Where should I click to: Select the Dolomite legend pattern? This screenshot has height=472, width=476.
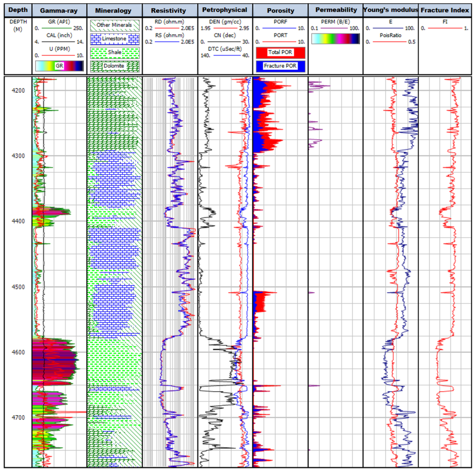click(115, 66)
